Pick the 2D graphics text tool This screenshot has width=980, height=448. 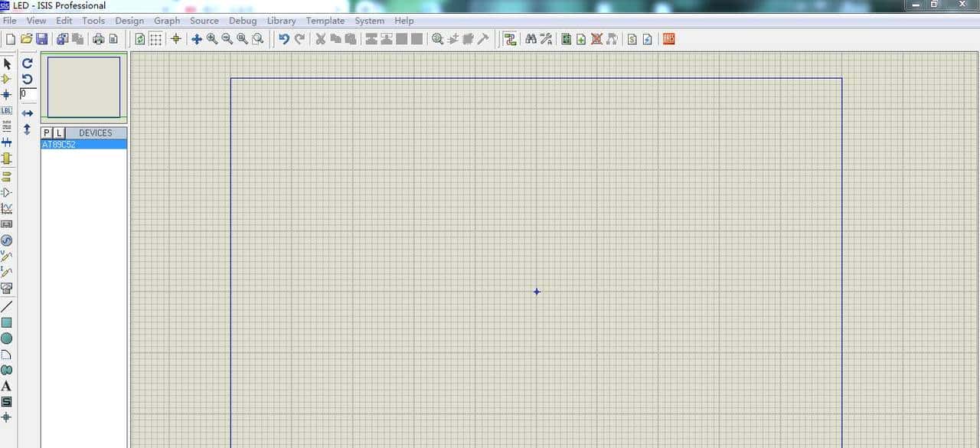[7, 386]
